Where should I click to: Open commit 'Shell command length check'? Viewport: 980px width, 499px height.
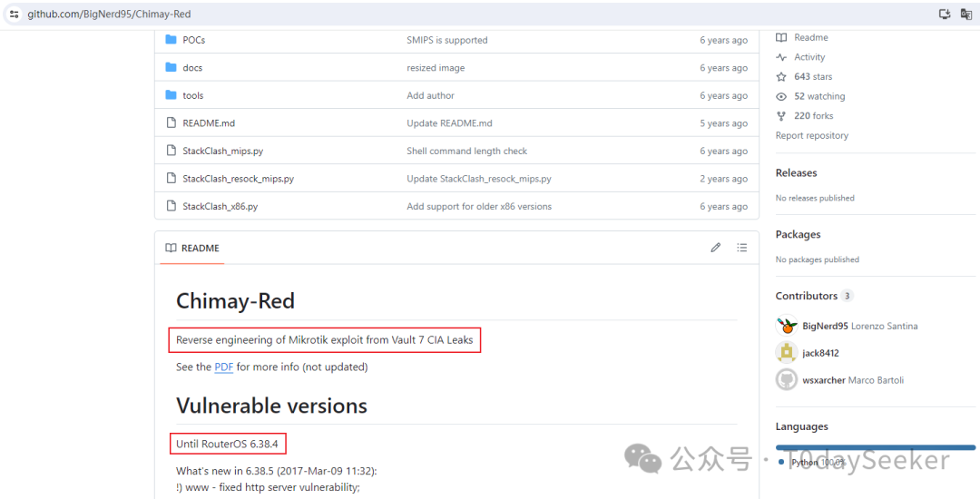click(467, 151)
